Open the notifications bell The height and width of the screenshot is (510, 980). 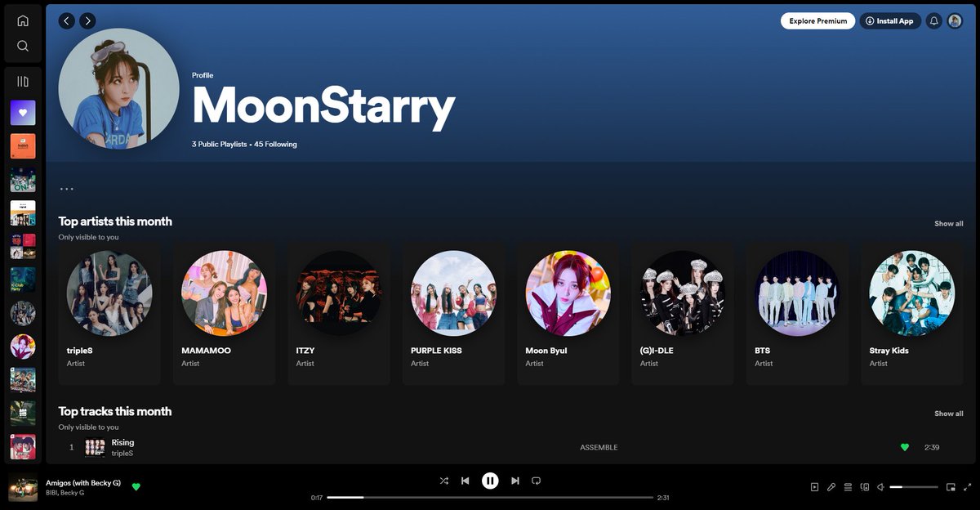(934, 20)
